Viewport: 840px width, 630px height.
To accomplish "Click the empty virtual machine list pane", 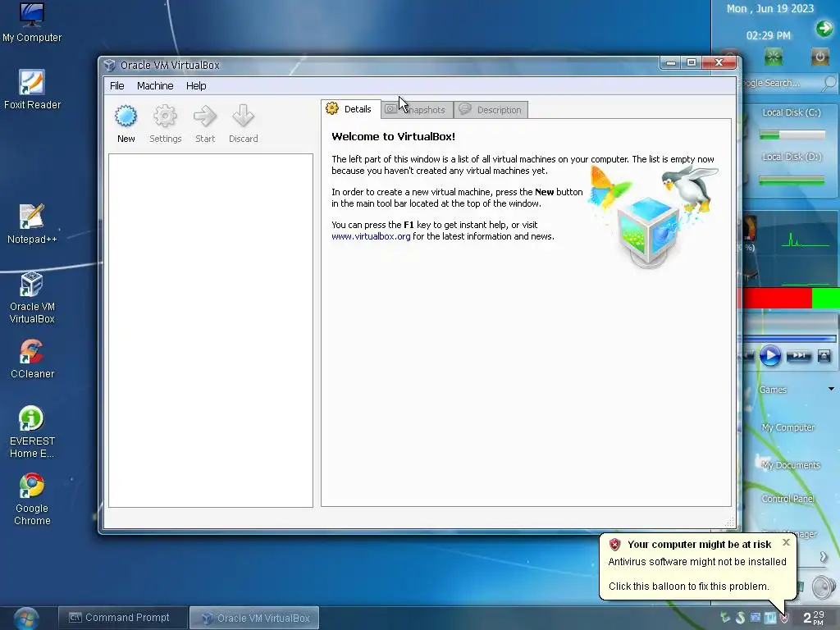I will pos(211,331).
